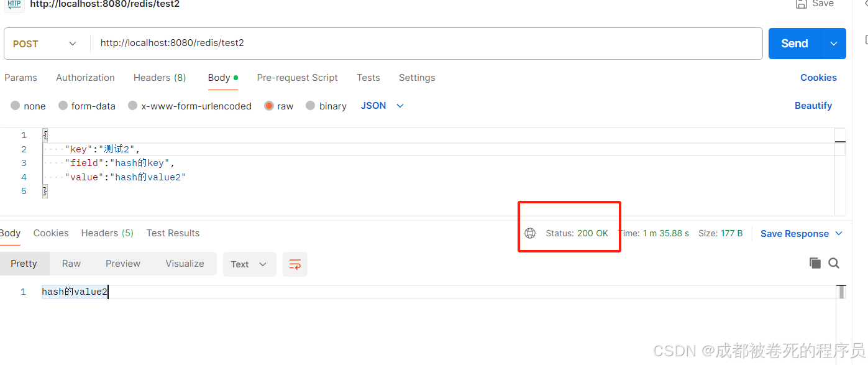This screenshot has width=868, height=365.
Task: Click the Status: 200 OK text
Action: 577,233
